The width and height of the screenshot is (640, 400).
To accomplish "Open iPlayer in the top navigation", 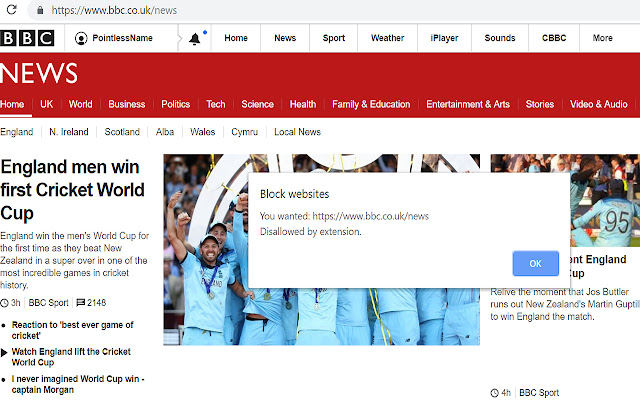I will click(x=444, y=38).
